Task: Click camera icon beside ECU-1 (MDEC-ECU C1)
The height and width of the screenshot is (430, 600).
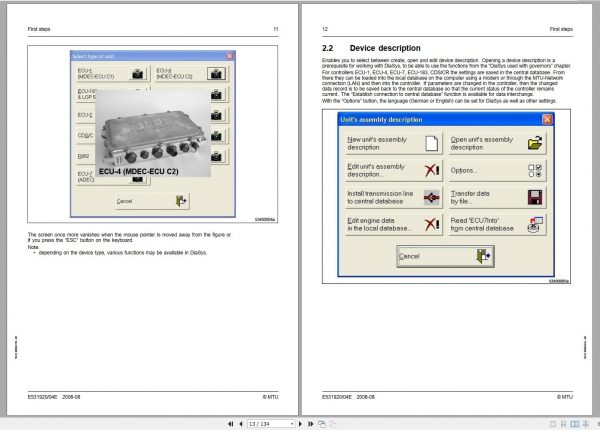Action: pyautogui.click(x=137, y=74)
